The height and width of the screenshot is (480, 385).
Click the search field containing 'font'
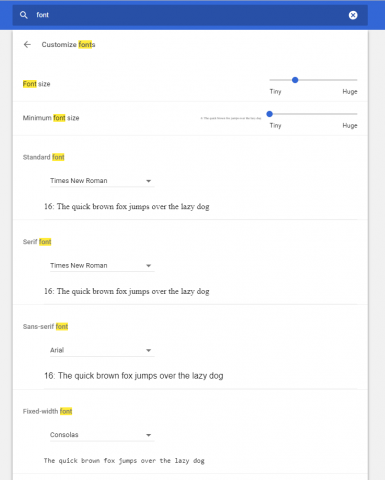[x=190, y=15]
